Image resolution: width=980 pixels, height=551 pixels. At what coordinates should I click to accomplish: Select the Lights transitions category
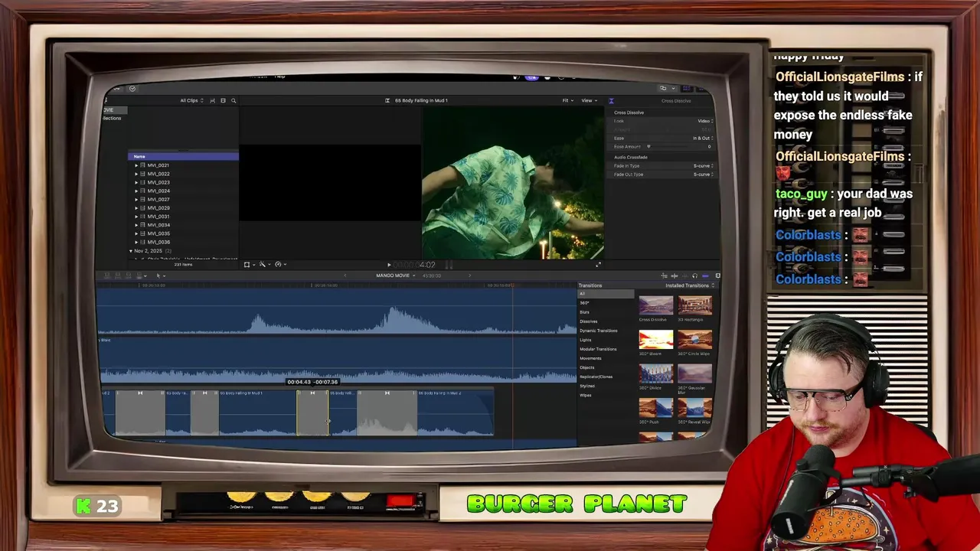[x=585, y=340]
